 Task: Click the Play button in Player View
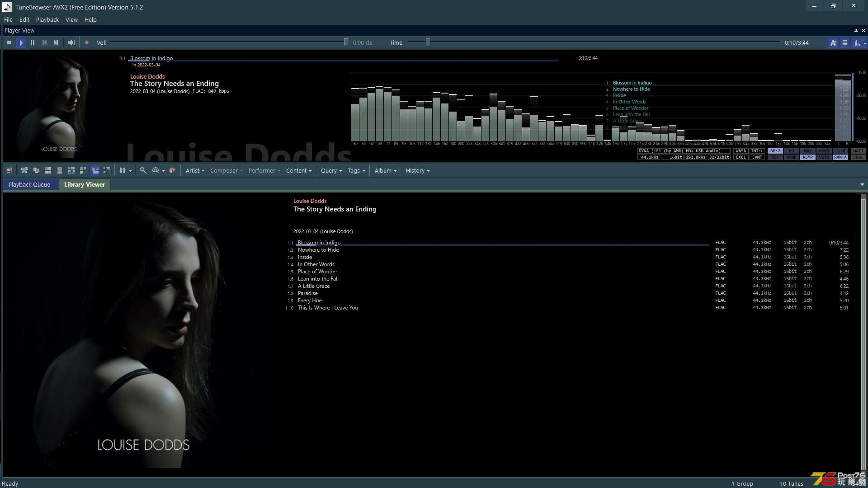coord(21,42)
